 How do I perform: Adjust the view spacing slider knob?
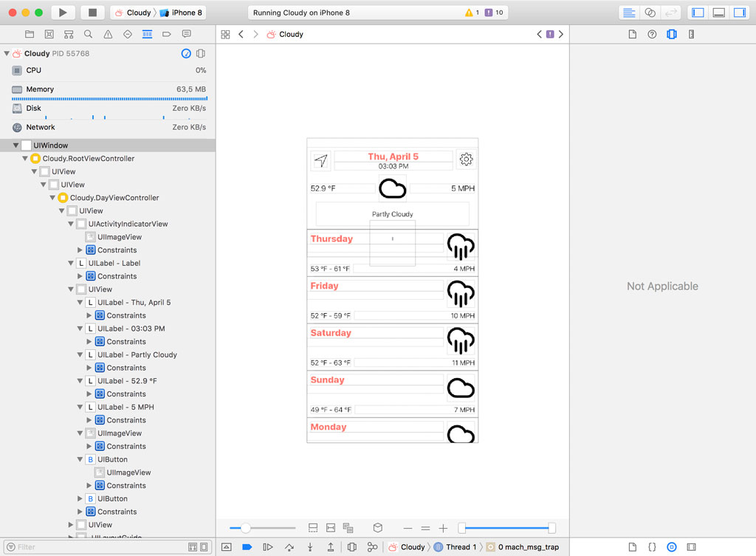[x=246, y=528]
